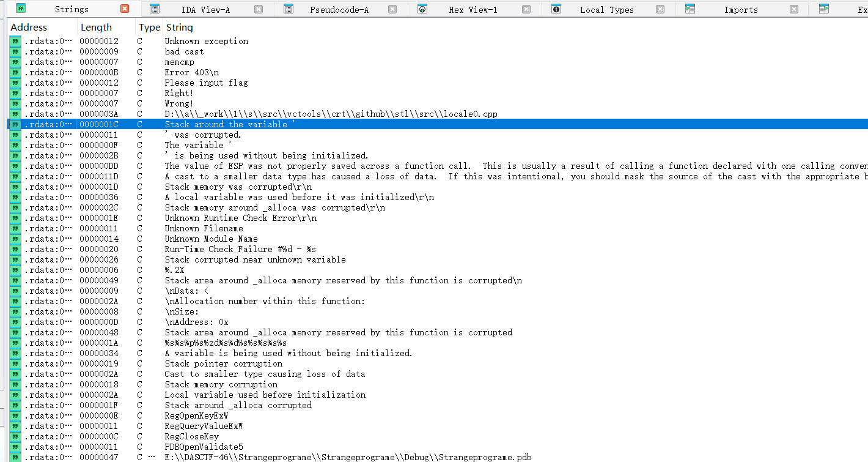Open the Local Types tab
This screenshot has width=868, height=462.
coord(606,9)
